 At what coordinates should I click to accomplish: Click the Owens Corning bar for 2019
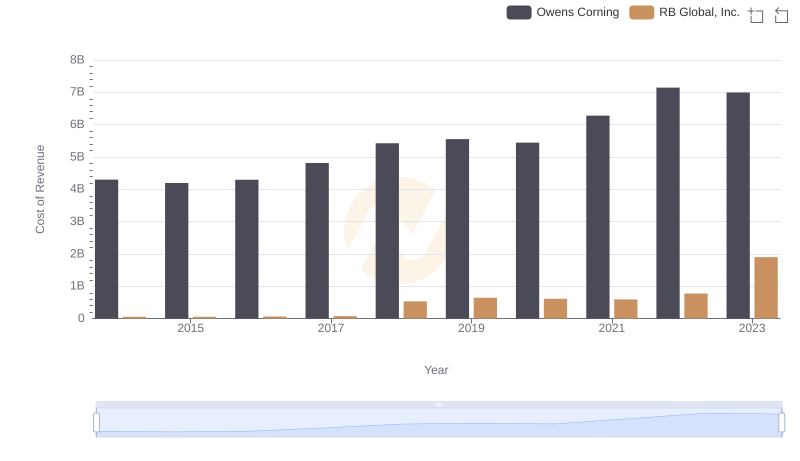click(457, 229)
